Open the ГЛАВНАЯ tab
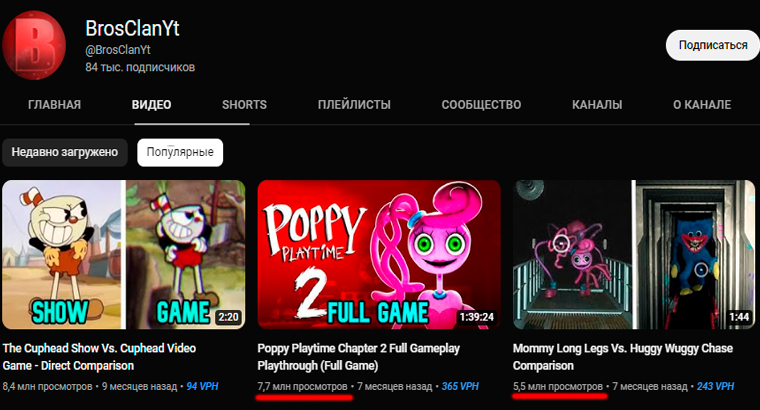The height and width of the screenshot is (410, 760). (54, 105)
